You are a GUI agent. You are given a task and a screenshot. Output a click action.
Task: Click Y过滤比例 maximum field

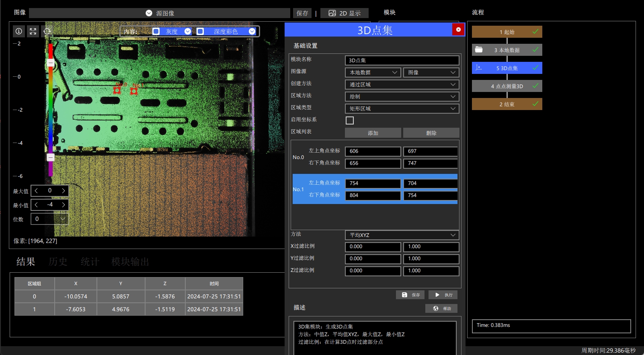click(431, 259)
